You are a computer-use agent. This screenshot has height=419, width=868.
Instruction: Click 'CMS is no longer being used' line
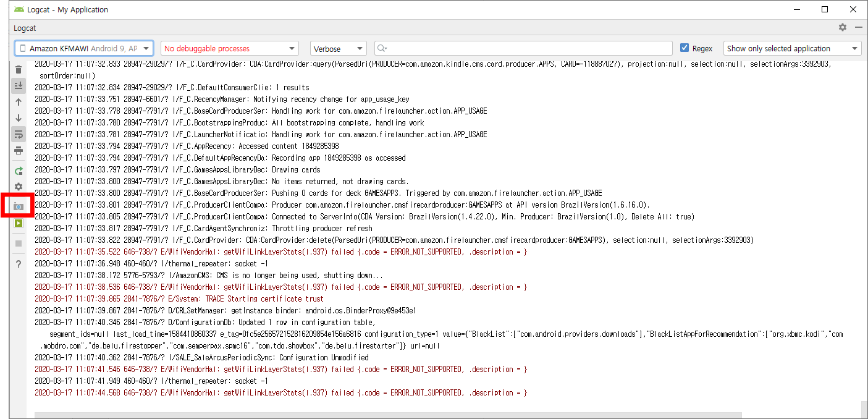coord(209,275)
